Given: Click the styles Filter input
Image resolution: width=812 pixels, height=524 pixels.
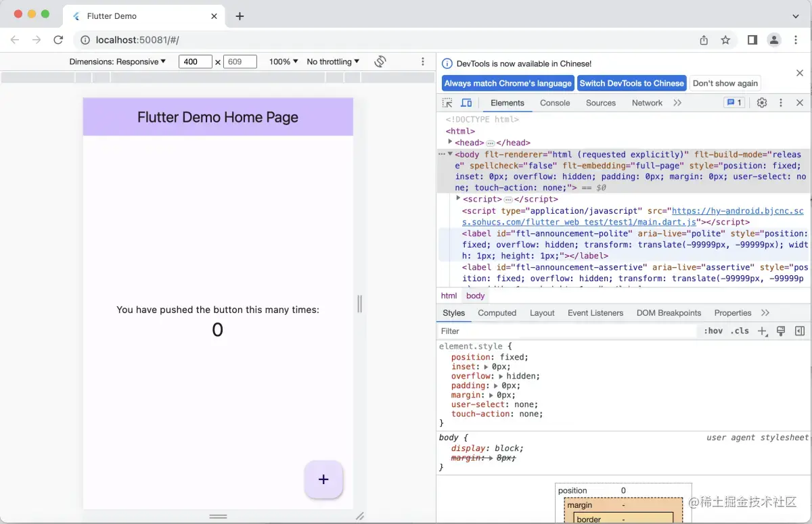Looking at the screenshot, I should pos(567,331).
